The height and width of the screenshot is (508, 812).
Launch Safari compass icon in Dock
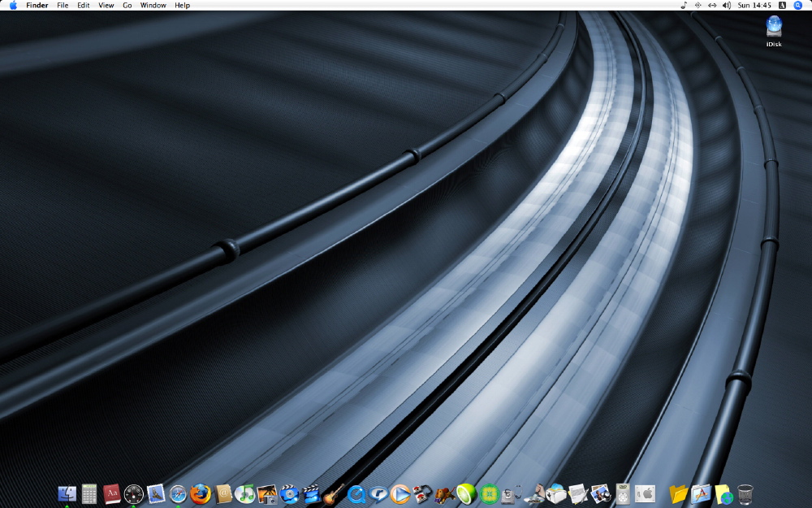pyautogui.click(x=179, y=493)
